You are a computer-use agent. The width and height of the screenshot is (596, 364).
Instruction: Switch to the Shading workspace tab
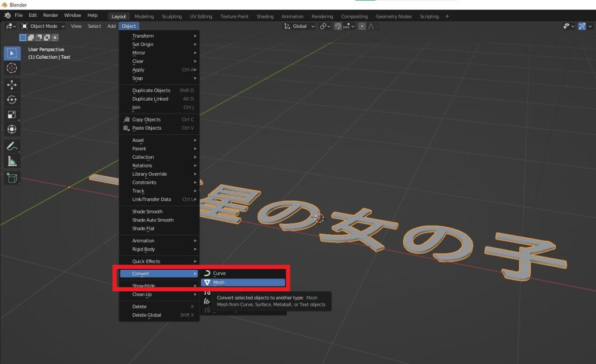(x=265, y=16)
